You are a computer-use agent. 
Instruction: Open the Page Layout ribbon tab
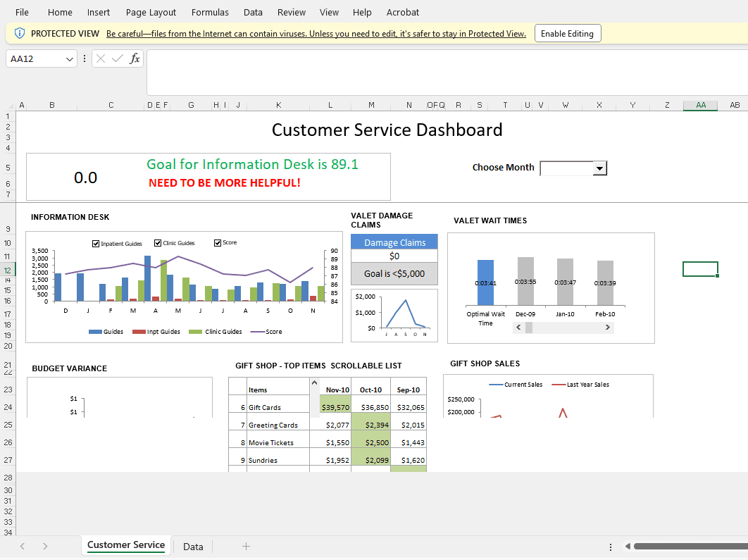coord(151,13)
